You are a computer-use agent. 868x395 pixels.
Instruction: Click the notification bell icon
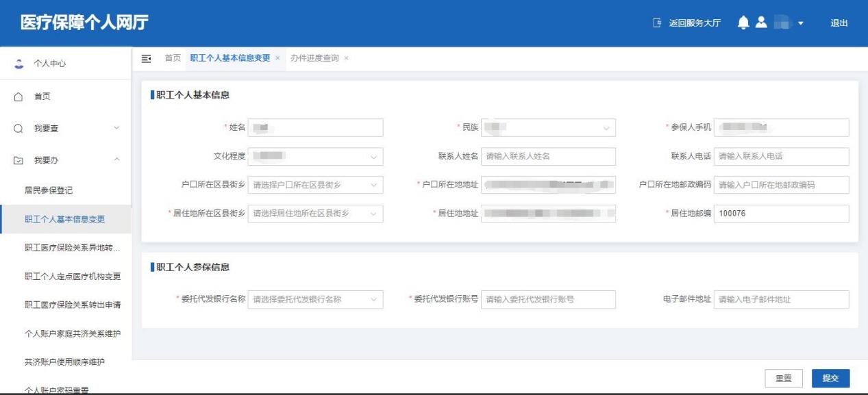(x=743, y=23)
